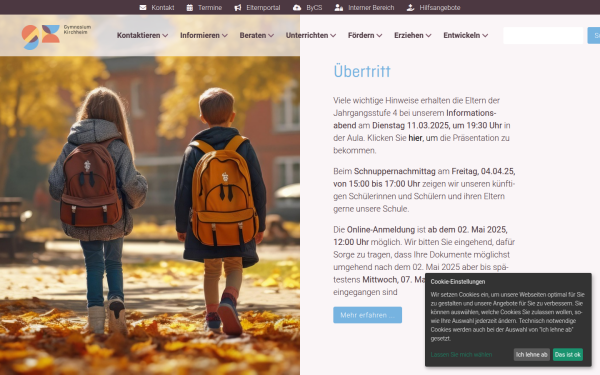The height and width of the screenshot is (375, 600).
Task: Click the chevron arrow next to Kontaktieren
Action: point(165,36)
